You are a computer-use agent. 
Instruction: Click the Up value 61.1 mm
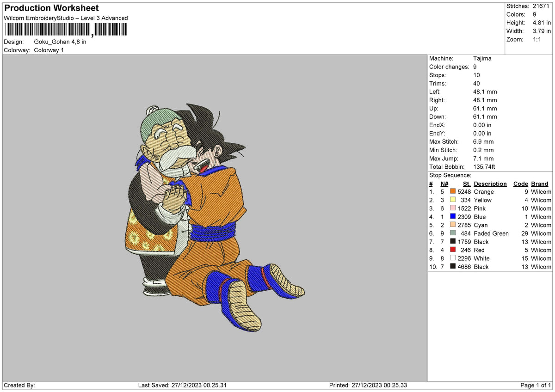pos(485,108)
